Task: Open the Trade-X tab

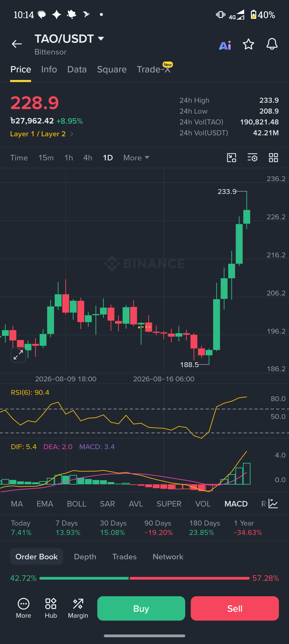Action: 154,69
